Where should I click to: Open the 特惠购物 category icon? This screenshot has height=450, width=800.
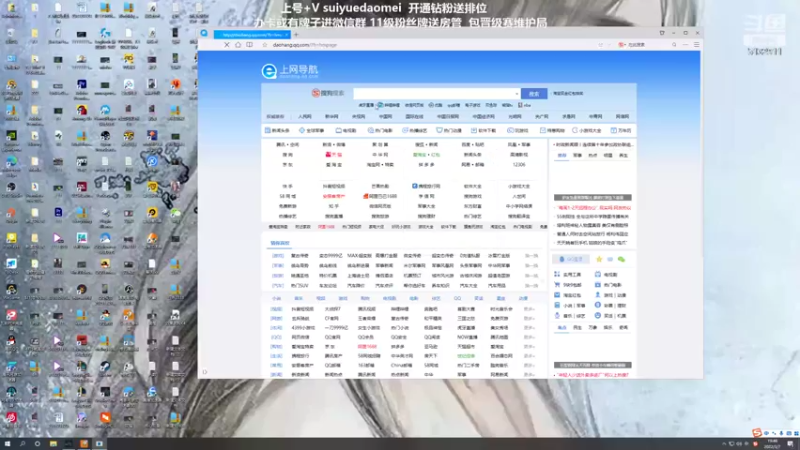pos(552,131)
